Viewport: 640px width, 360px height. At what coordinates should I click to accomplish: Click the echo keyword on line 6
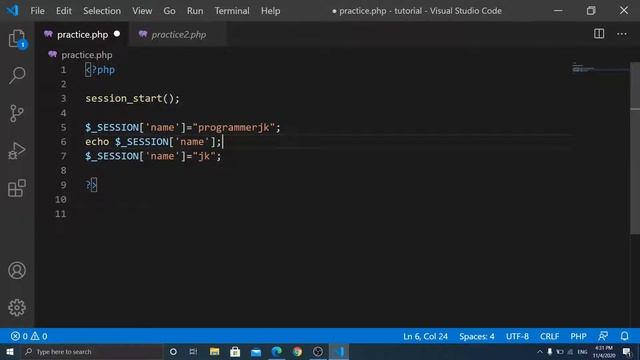(x=97, y=142)
